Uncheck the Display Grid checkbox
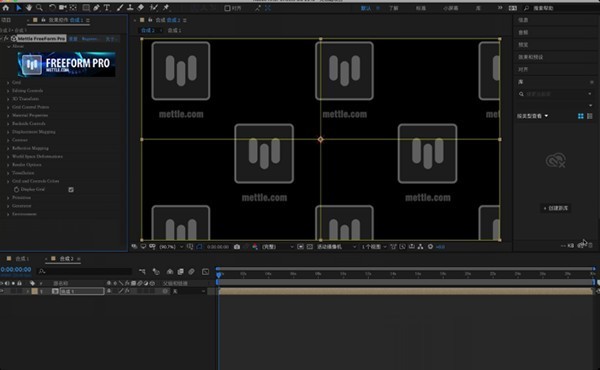The width and height of the screenshot is (600, 370). (71, 189)
